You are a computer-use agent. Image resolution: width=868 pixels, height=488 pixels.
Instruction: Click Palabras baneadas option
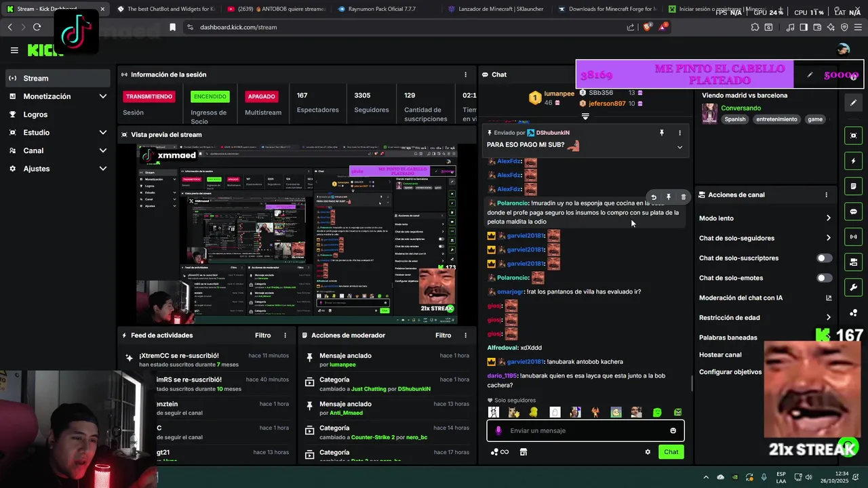[x=728, y=338]
